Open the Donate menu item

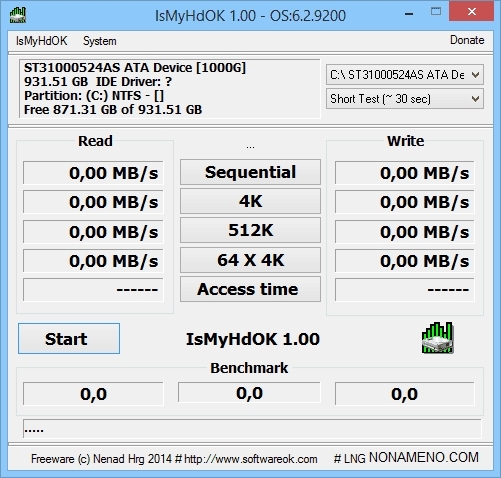click(467, 40)
